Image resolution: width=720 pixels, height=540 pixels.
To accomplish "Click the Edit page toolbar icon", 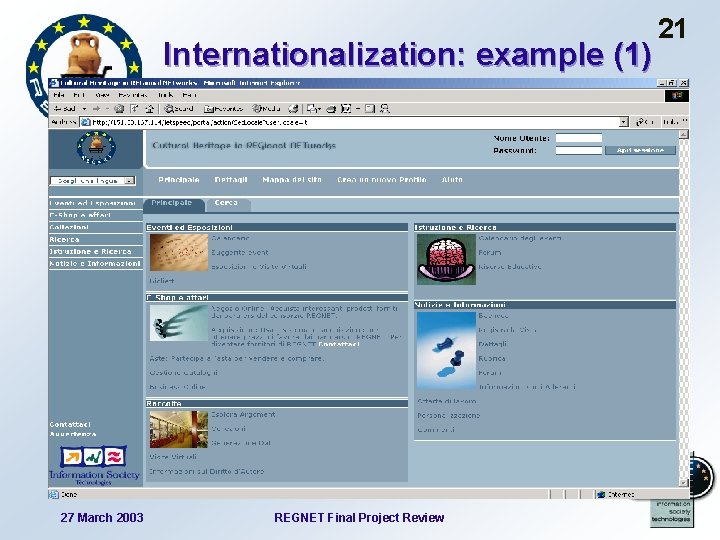I will coord(347,109).
